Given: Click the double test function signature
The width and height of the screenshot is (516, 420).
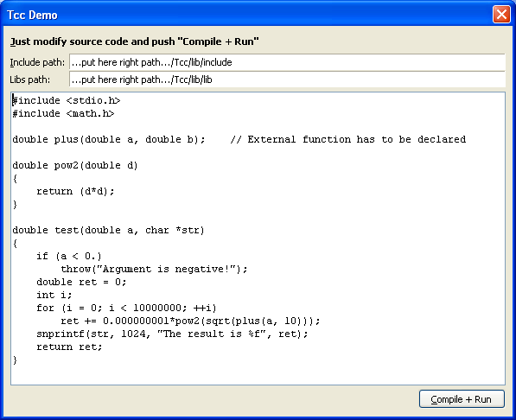Looking at the screenshot, I should (x=109, y=230).
